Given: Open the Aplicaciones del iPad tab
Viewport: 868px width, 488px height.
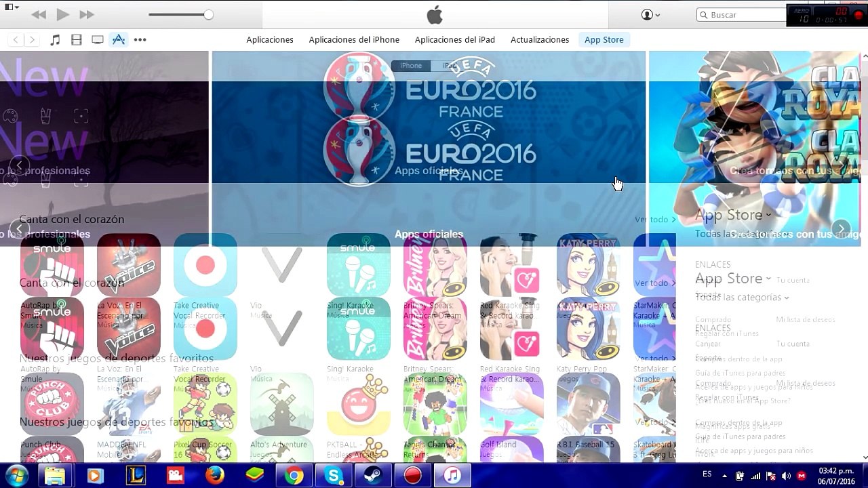Looking at the screenshot, I should (455, 40).
